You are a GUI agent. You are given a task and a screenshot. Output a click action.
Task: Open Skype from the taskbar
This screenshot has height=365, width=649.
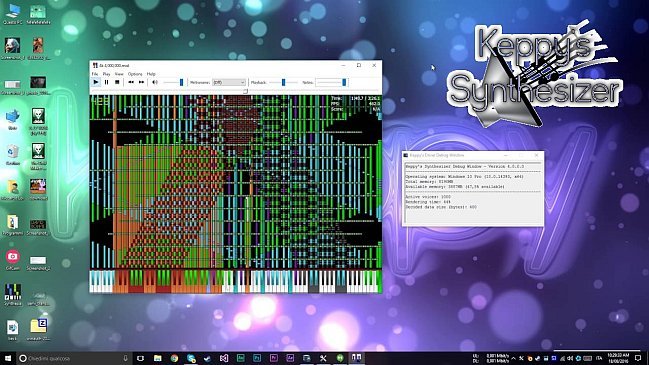[x=191, y=358]
